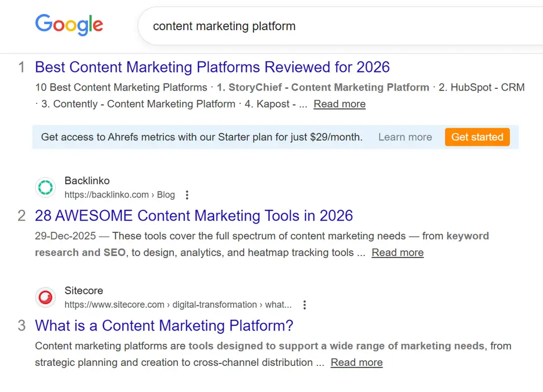Click Learn more in Ahrefs banner

click(405, 137)
